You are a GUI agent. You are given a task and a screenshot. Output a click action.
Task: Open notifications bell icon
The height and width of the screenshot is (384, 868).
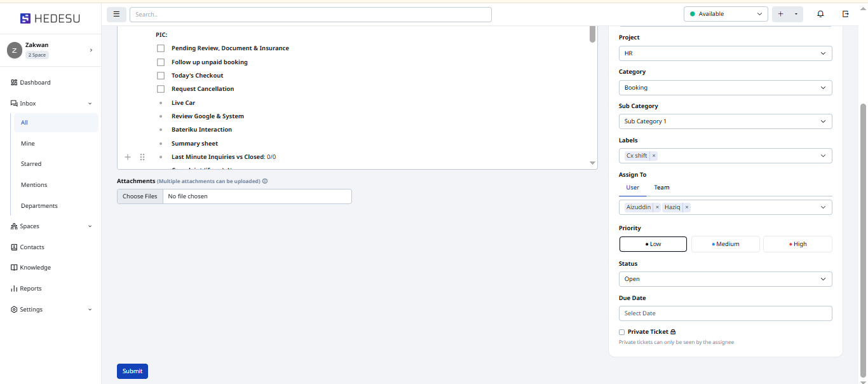point(820,14)
